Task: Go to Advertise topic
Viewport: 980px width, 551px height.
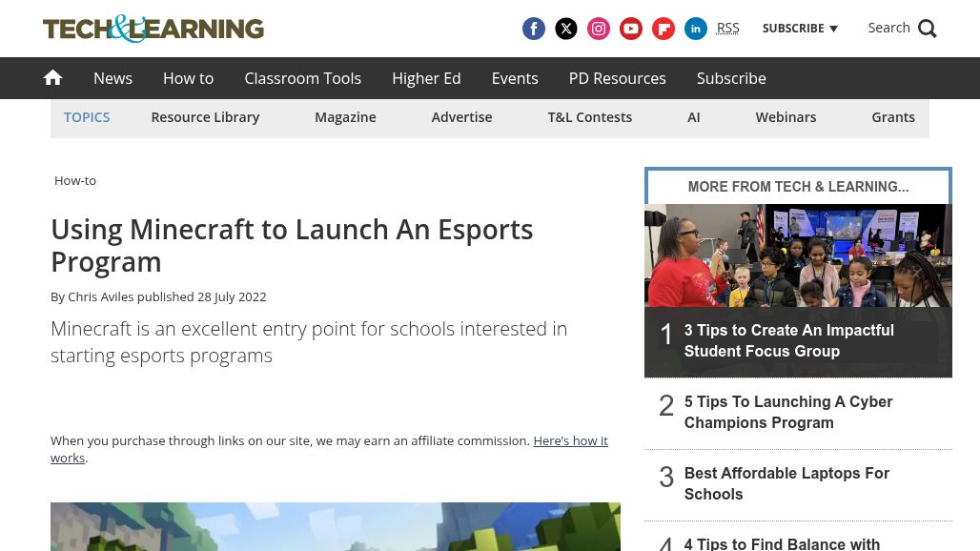Action: tap(461, 117)
